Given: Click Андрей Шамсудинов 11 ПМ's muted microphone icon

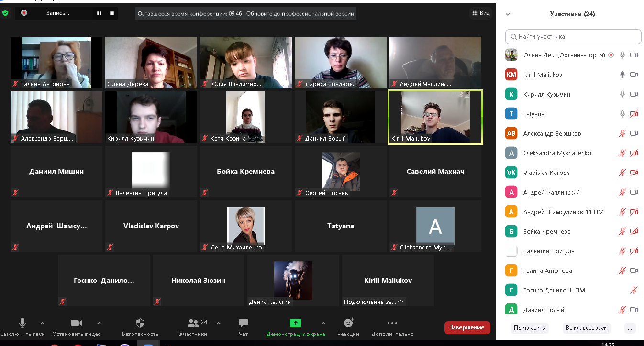Looking at the screenshot, I should [622, 212].
